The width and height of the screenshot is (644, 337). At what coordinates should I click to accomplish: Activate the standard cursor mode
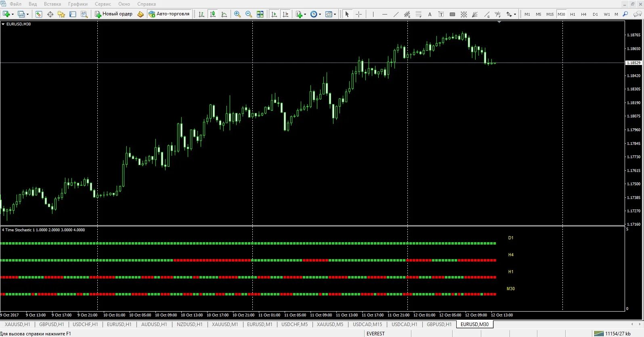[347, 14]
